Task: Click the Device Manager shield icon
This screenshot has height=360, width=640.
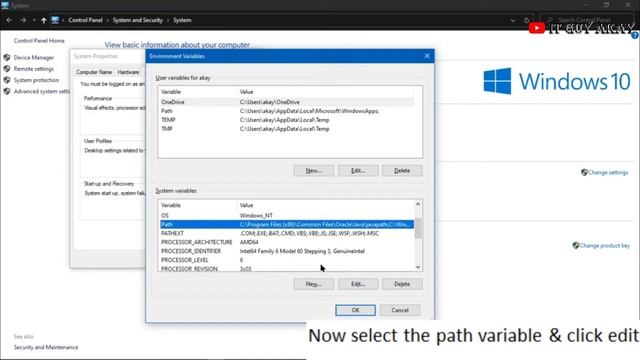Action: (x=7, y=58)
